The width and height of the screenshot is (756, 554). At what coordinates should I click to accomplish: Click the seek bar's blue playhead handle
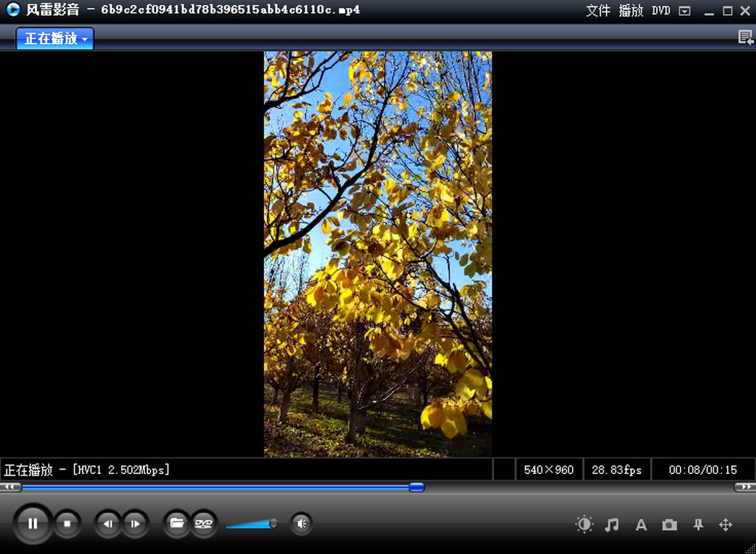pos(416,487)
